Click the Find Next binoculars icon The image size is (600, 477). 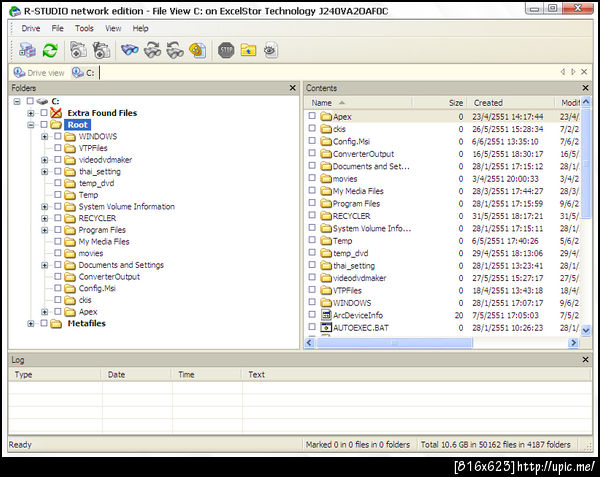152,50
